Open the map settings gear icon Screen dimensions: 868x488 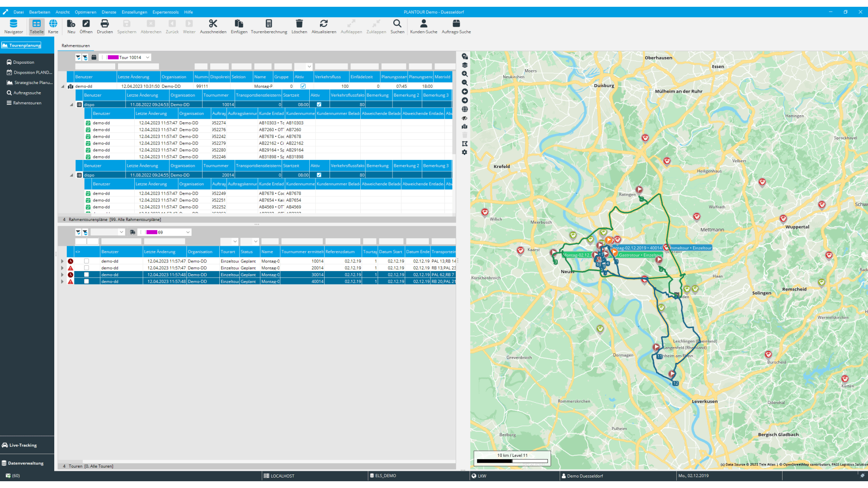(464, 153)
